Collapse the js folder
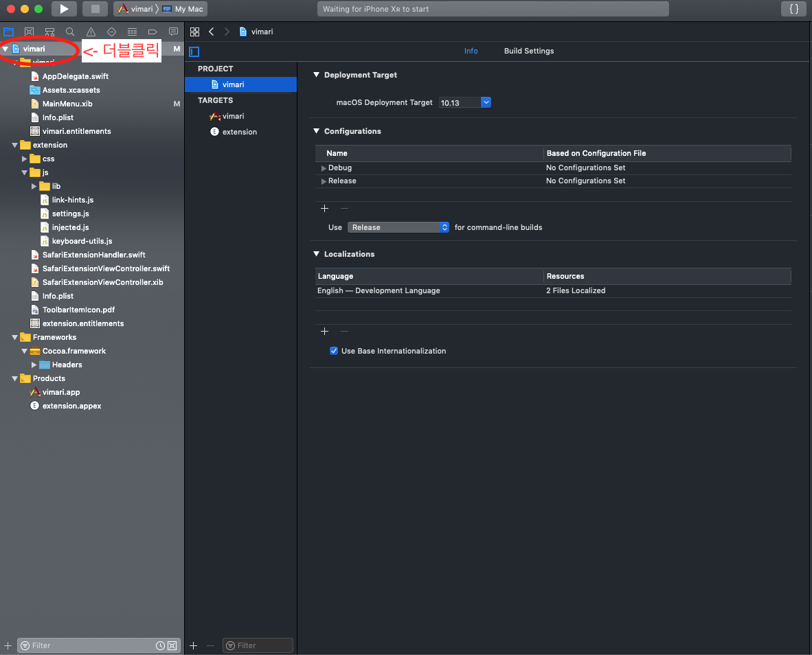 (x=24, y=173)
